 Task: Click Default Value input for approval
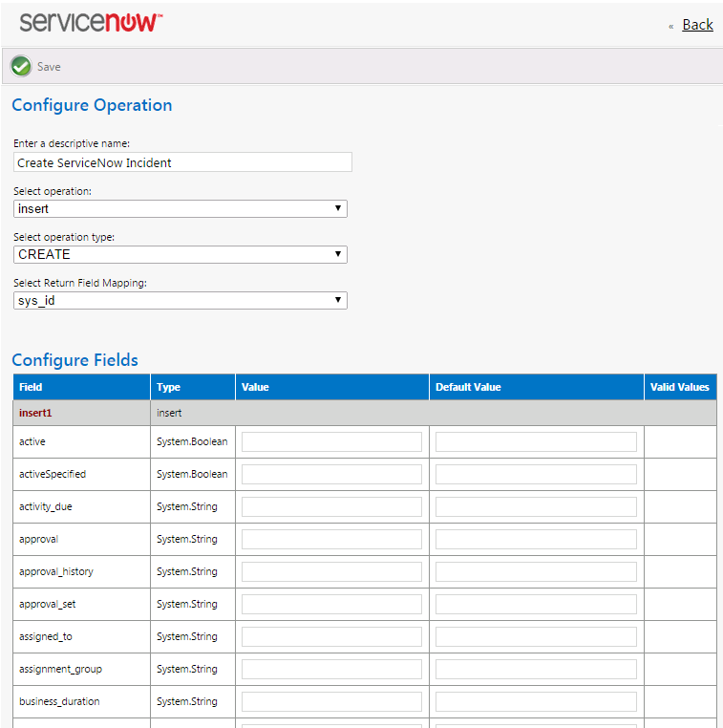(536, 539)
